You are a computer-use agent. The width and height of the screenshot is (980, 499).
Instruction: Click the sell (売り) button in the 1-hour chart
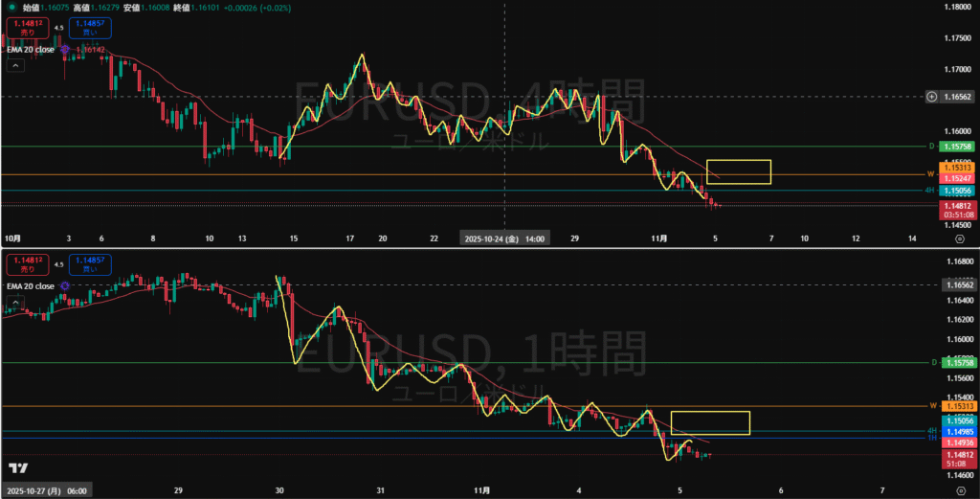pos(21,263)
